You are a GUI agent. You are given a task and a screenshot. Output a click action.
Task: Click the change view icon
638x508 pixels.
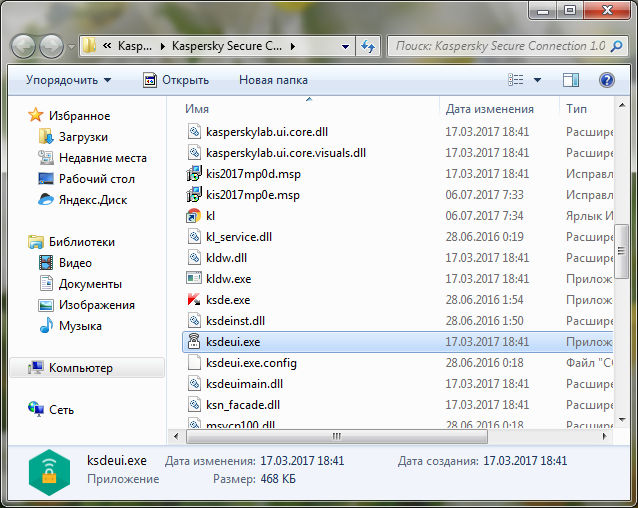(x=516, y=80)
